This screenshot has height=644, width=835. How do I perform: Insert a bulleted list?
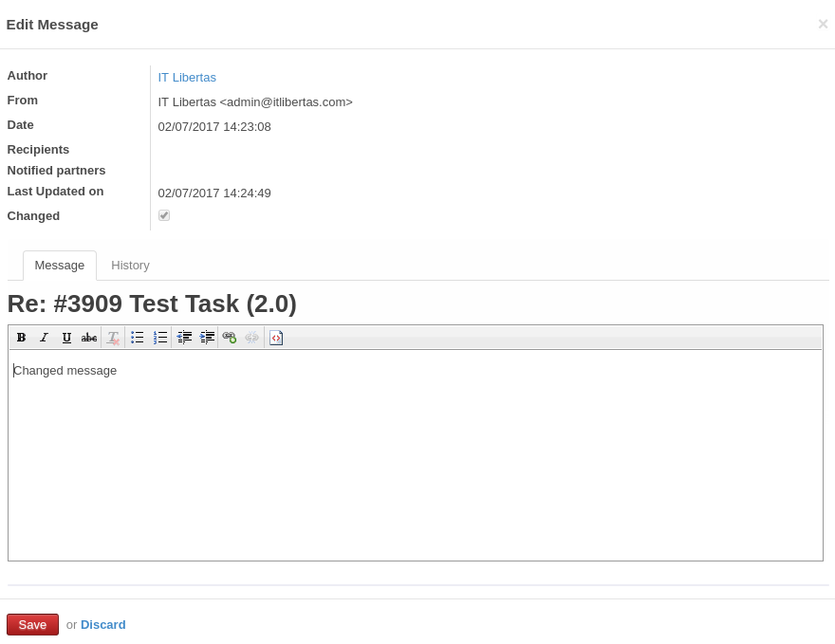pyautogui.click(x=137, y=338)
